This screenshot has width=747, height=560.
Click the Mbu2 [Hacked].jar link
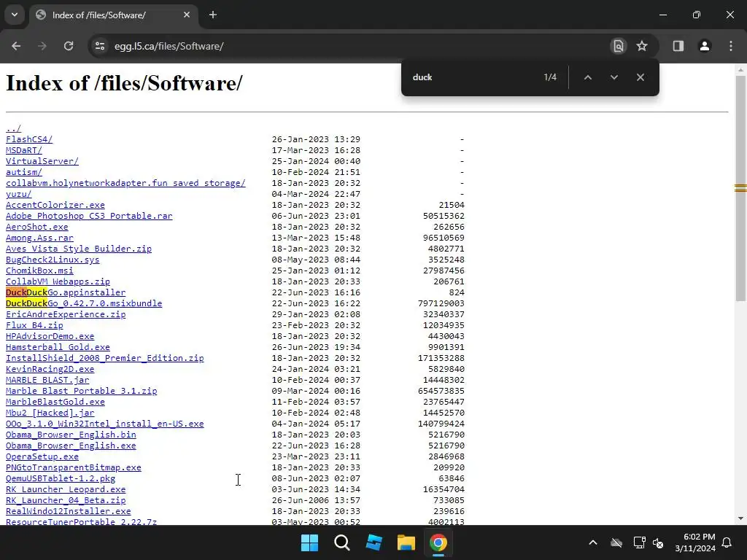tap(50, 413)
